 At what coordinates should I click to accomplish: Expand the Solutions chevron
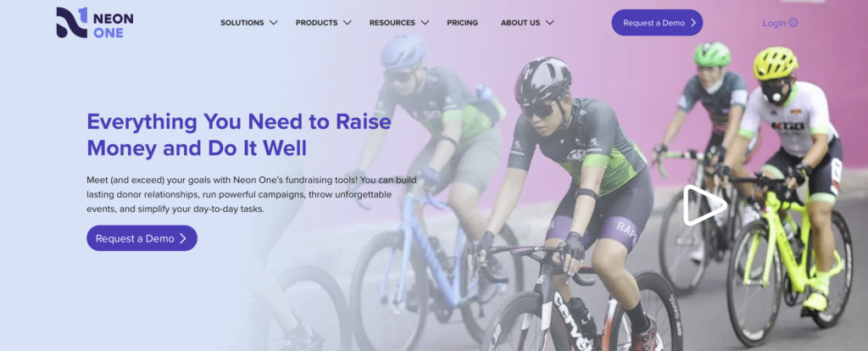point(274,23)
